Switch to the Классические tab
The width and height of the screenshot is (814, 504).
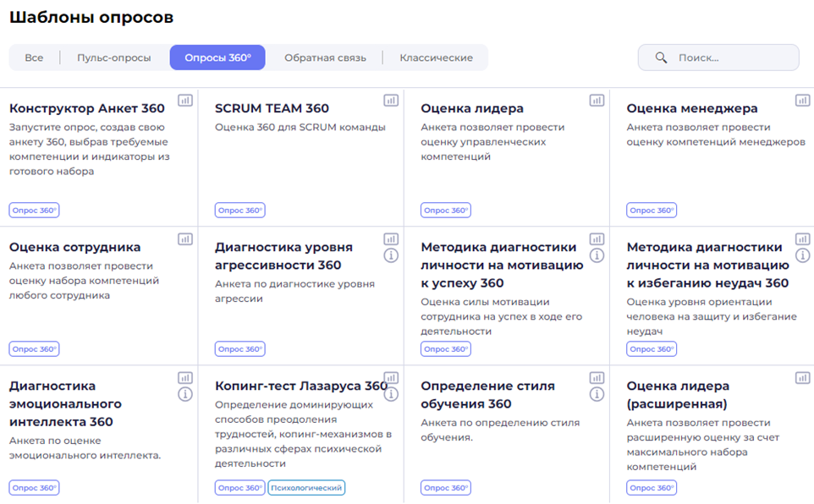pyautogui.click(x=436, y=58)
